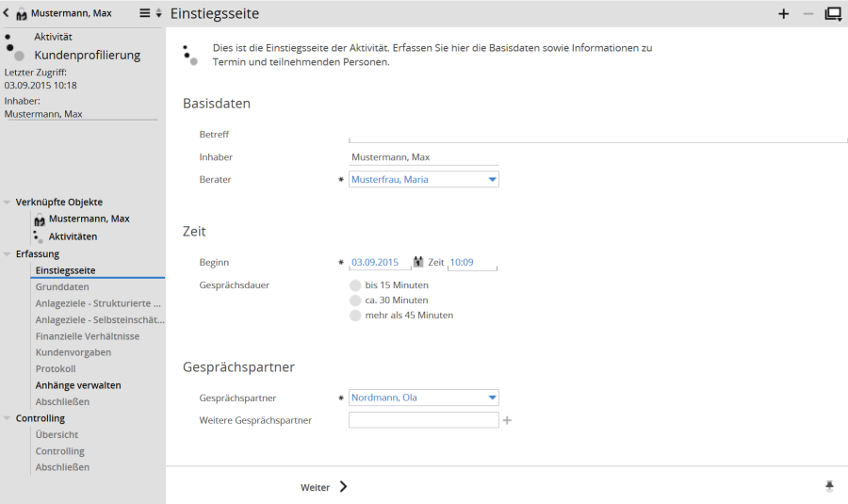Image resolution: width=848 pixels, height=504 pixels.
Task: Click the Aktivitäten icon in linked objects
Action: pyautogui.click(x=39, y=236)
